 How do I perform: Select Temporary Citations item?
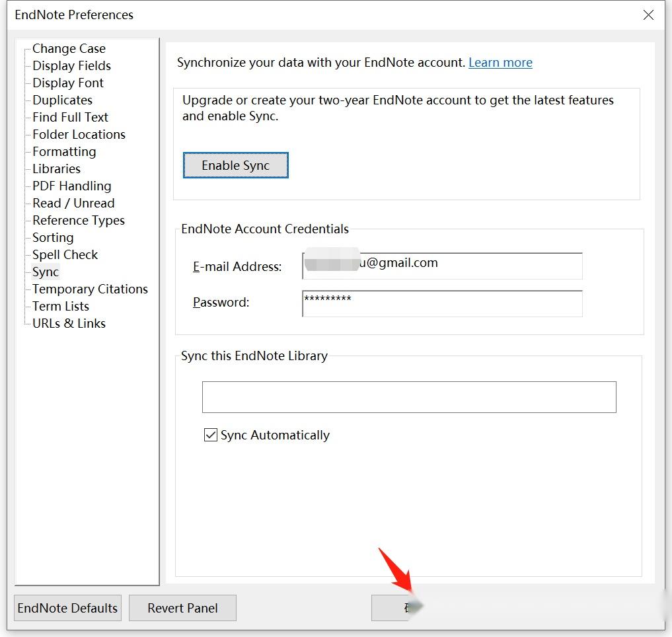tap(90, 289)
